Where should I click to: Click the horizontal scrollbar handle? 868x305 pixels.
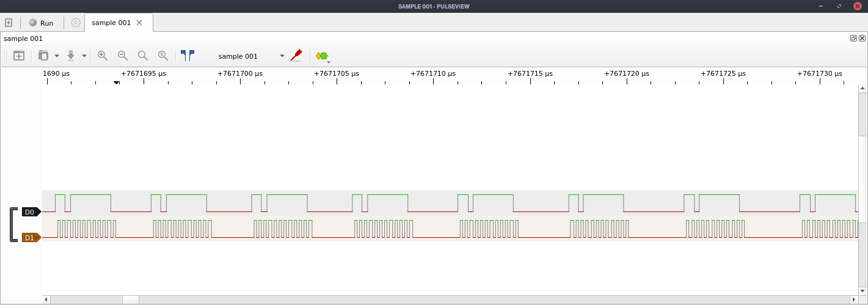pos(130,299)
